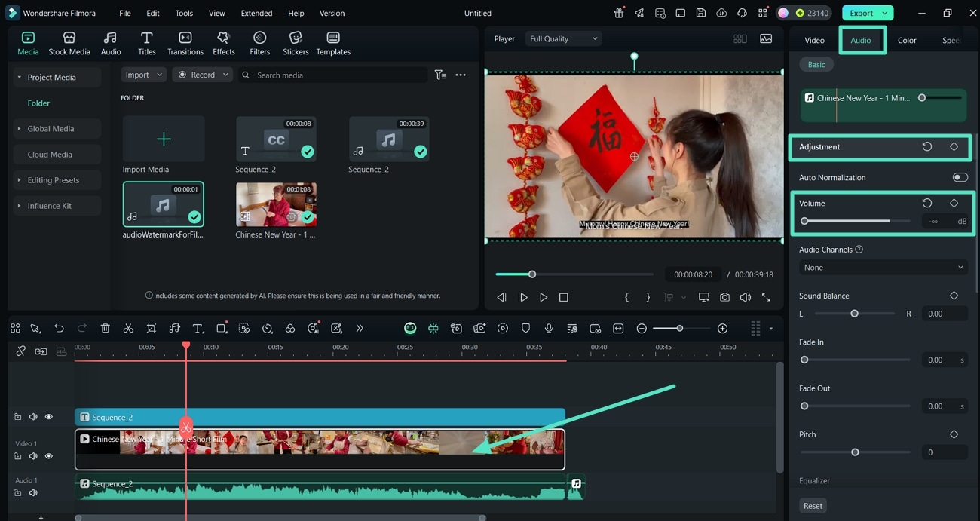Screen dimensions: 980x521
Task: Hide the Video 1 track eye
Action: [x=49, y=456]
